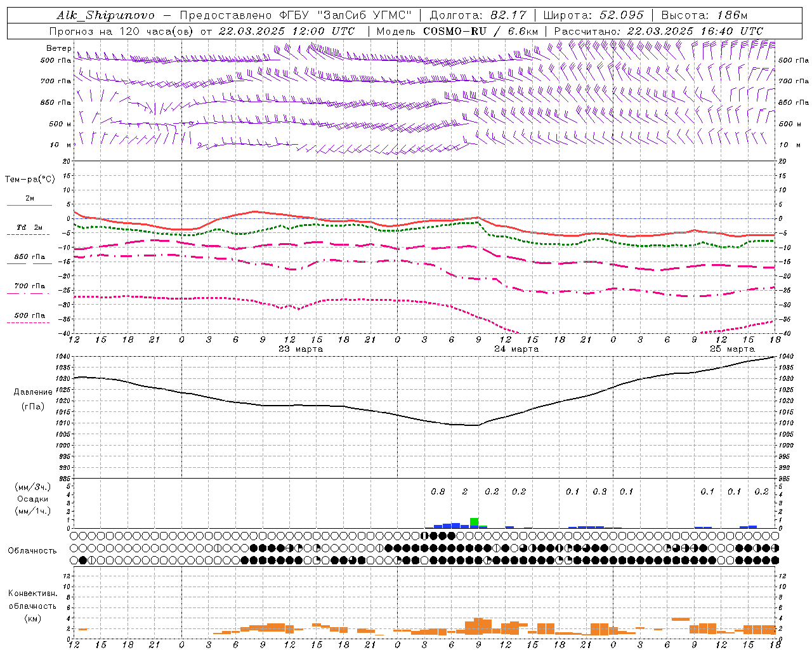Click the "Прогноз на 120 часа(ов)" forecast text

tap(122, 31)
